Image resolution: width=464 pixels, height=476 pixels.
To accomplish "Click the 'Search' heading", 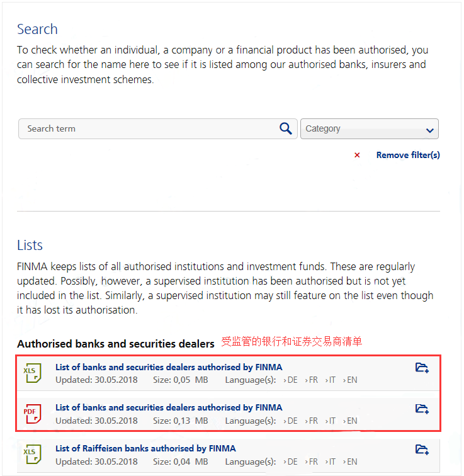I will [37, 30].
